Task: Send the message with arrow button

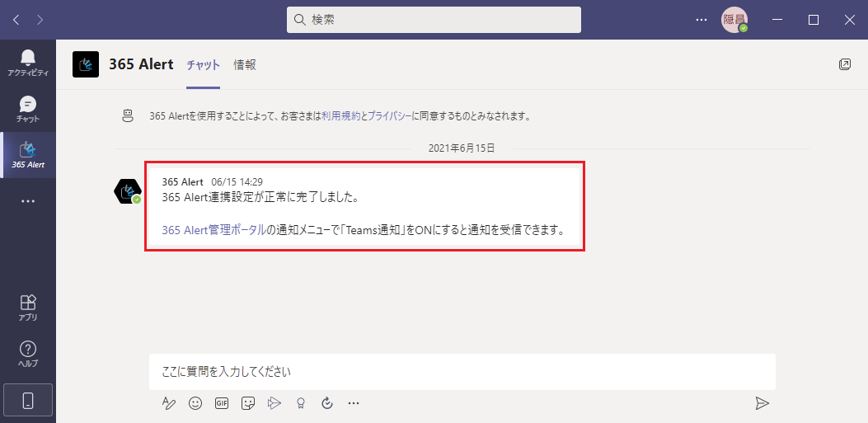Action: tap(762, 403)
